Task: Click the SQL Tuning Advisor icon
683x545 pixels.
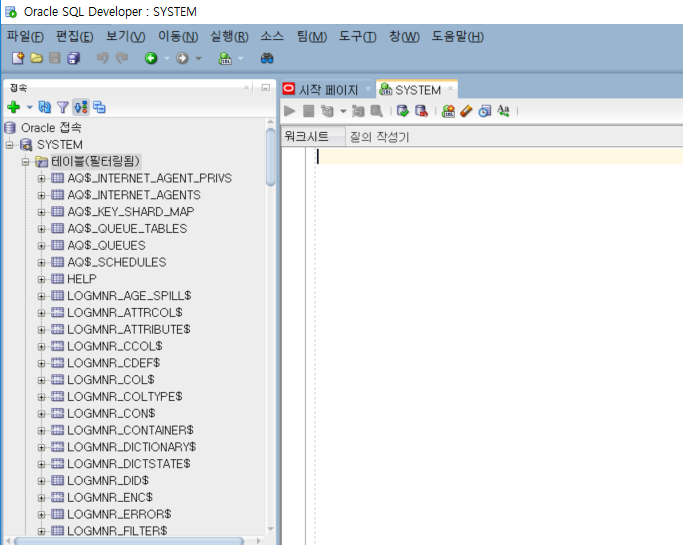Action: click(x=377, y=111)
